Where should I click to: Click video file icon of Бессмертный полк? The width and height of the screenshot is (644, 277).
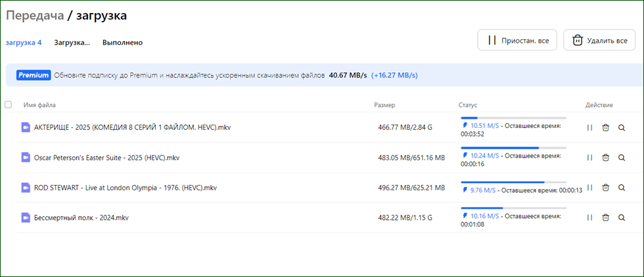point(26,217)
